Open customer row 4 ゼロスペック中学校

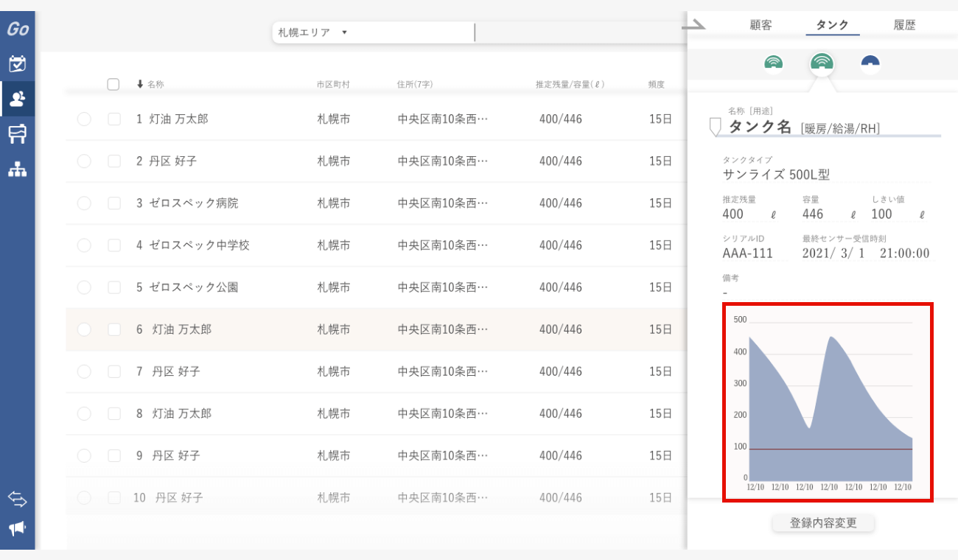click(x=376, y=245)
